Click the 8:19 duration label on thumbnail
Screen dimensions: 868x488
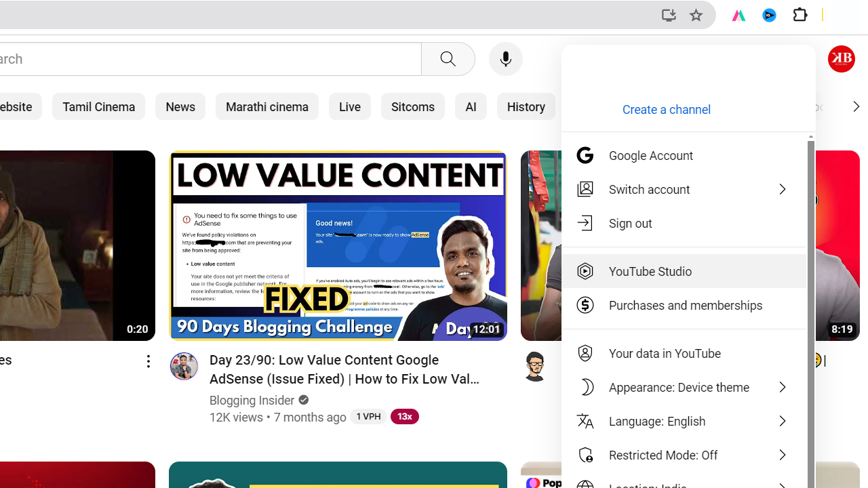tap(842, 329)
